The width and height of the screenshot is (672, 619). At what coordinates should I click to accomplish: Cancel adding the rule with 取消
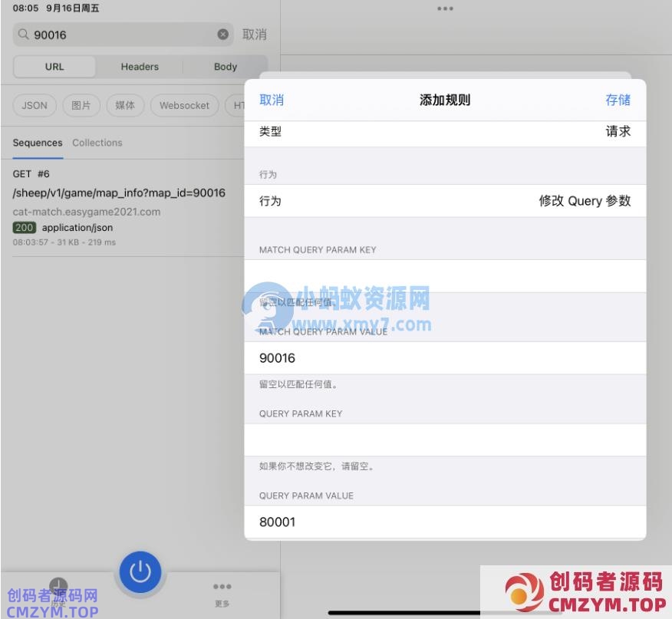tap(272, 100)
